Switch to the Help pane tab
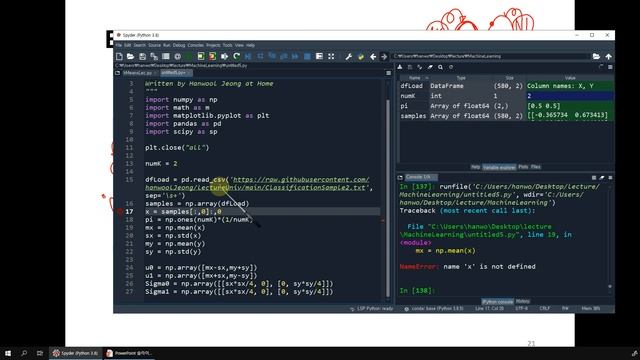640x360 pixels. [476, 167]
